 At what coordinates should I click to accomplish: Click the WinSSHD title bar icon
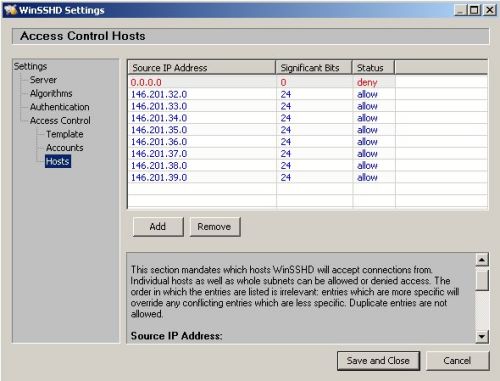tap(10, 10)
